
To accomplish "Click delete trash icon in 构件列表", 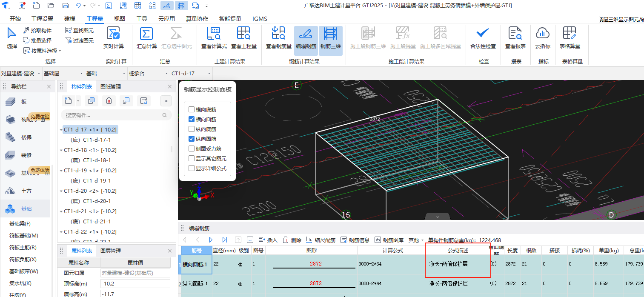I will click(109, 101).
